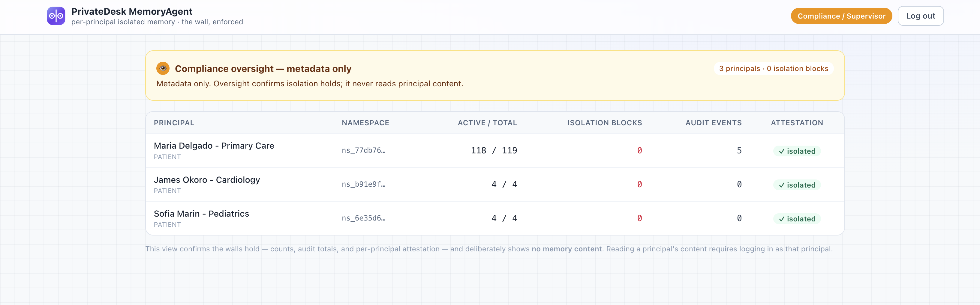Click Maria Delgado's audit events count 5
980x305 pixels.
tap(739, 150)
